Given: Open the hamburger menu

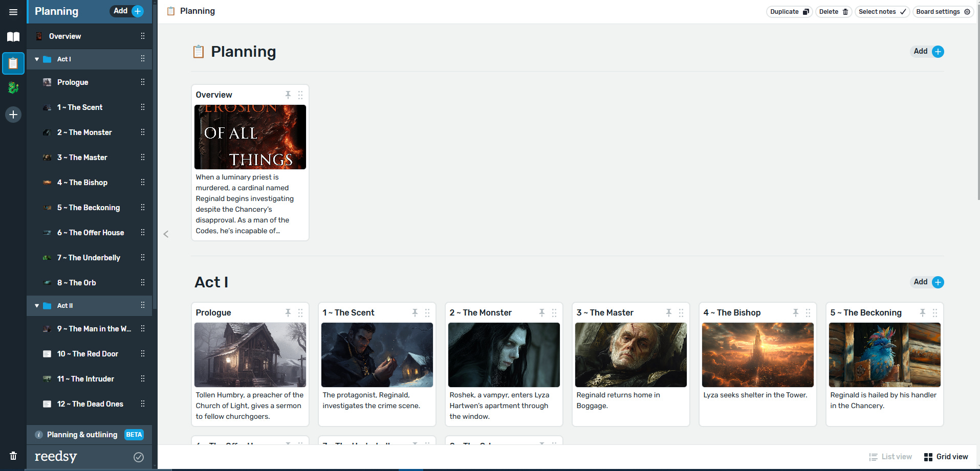Looking at the screenshot, I should 13,12.
